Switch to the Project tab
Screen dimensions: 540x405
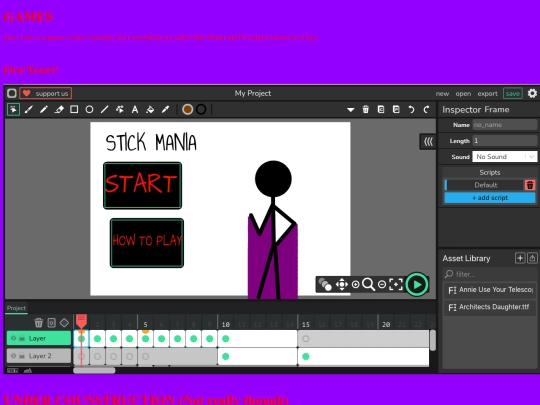pyautogui.click(x=16, y=308)
